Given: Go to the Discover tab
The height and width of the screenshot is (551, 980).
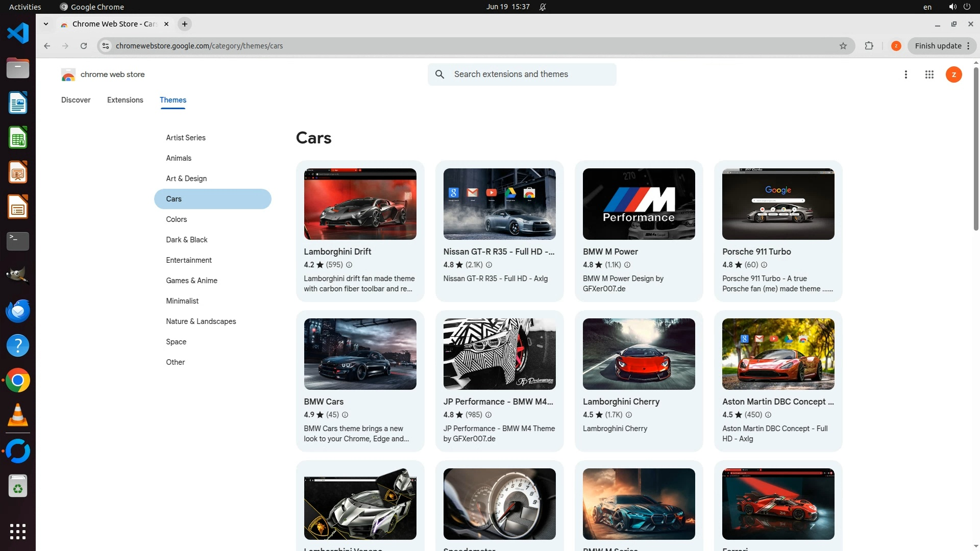Looking at the screenshot, I should tap(76, 100).
